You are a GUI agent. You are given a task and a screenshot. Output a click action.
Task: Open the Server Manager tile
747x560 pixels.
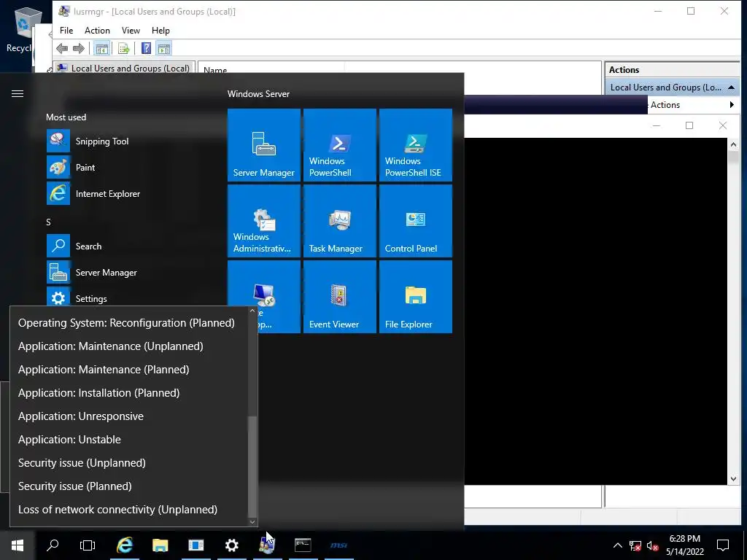coord(264,145)
